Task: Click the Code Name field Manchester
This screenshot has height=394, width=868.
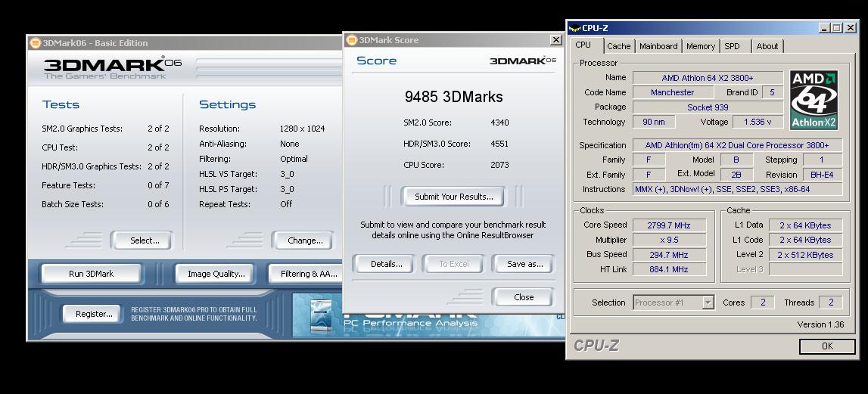Action: click(x=672, y=92)
